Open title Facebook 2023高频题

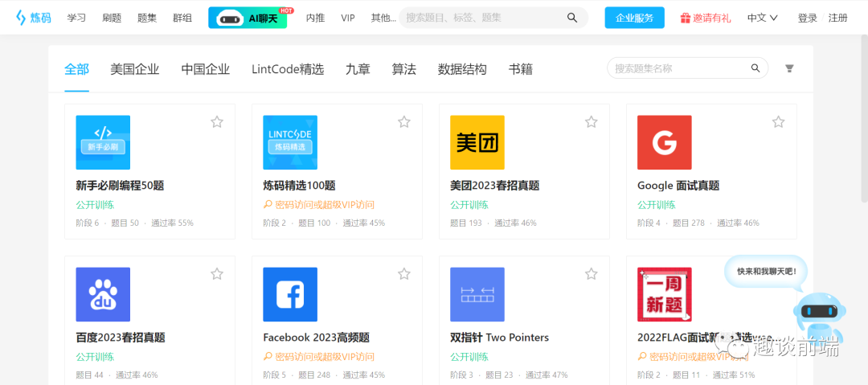coord(316,338)
